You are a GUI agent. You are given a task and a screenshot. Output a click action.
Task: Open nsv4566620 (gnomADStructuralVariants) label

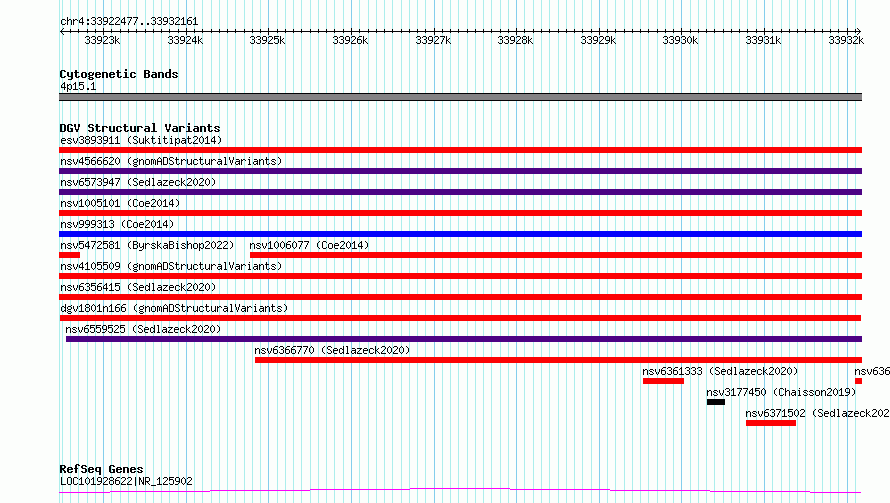point(171,161)
